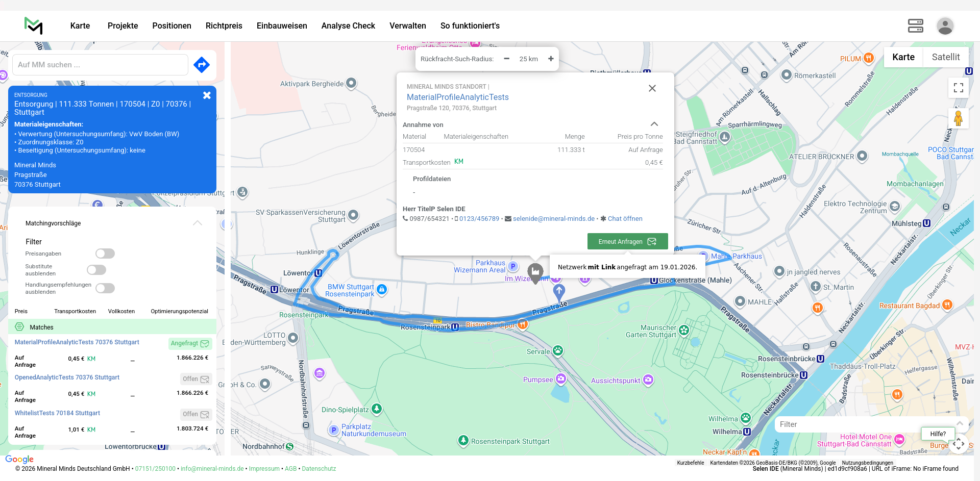The image size is (980, 481).
Task: Click the Erneut Anfragen button
Action: click(627, 241)
